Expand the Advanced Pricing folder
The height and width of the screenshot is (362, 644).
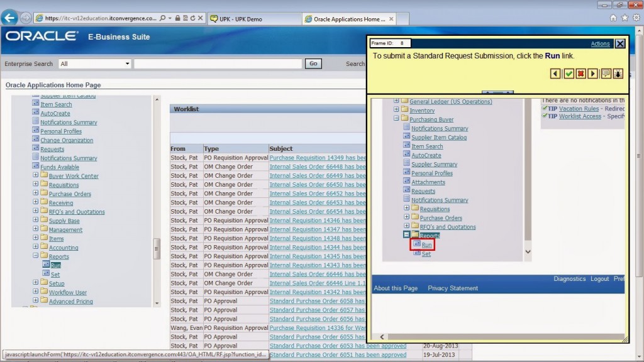point(36,300)
